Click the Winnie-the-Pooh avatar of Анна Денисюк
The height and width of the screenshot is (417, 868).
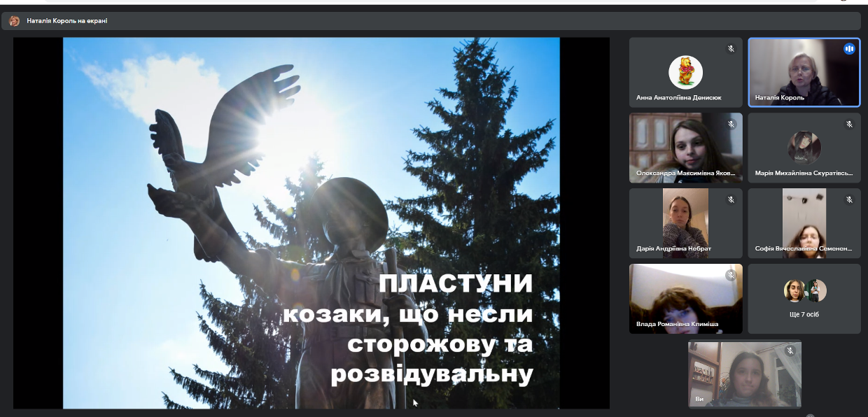point(685,72)
